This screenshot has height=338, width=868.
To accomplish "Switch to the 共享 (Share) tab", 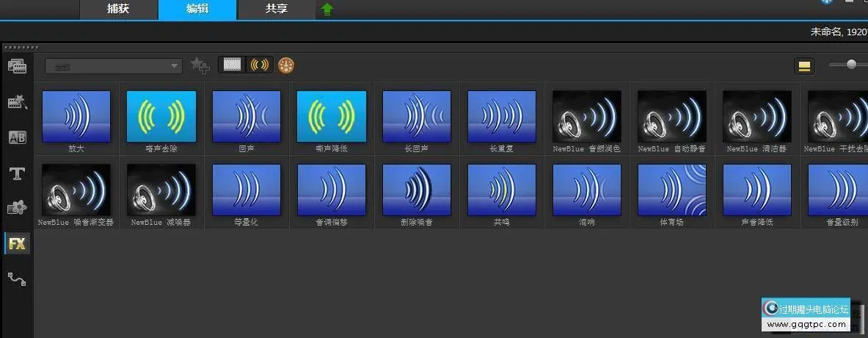I will pos(276,10).
